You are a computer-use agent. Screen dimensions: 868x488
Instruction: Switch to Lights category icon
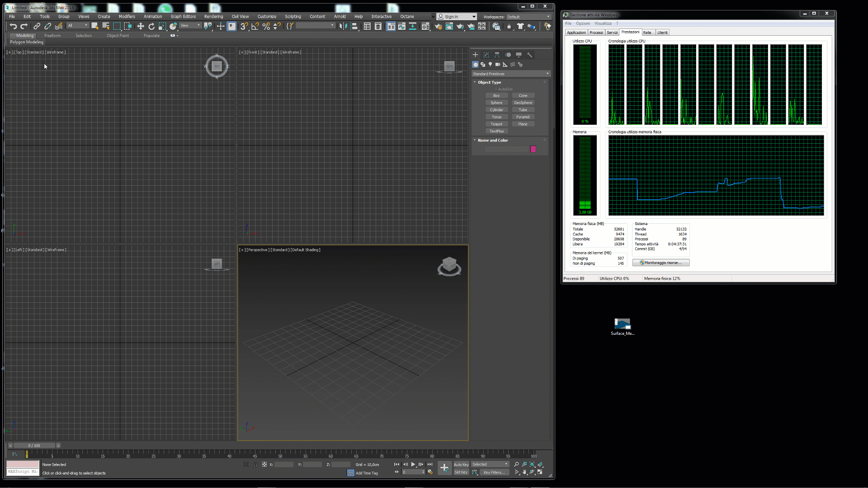490,64
